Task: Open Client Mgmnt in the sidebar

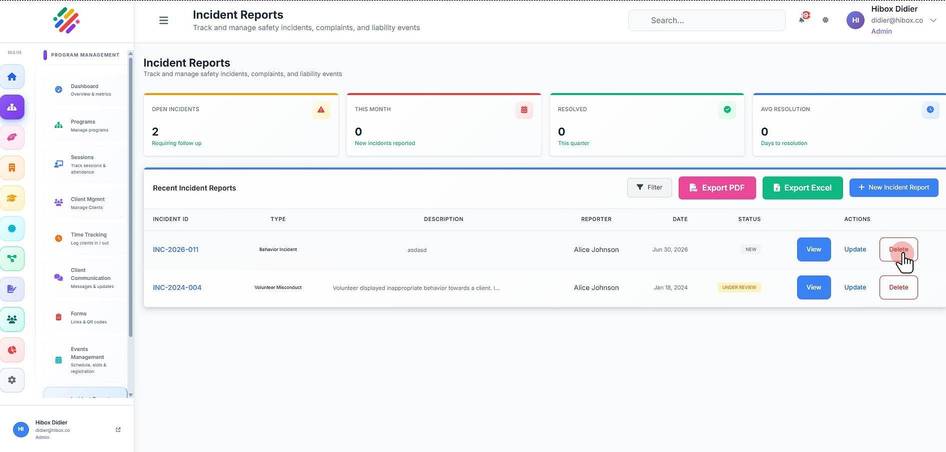Action: 84,203
